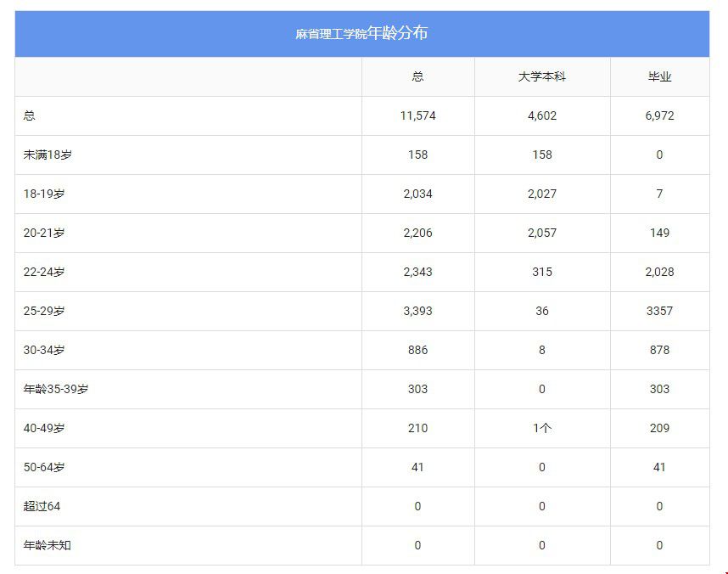Screen dimensions: 728x574
Task: Select the value 3,393 for 25-29岁
Action: pyautogui.click(x=417, y=311)
